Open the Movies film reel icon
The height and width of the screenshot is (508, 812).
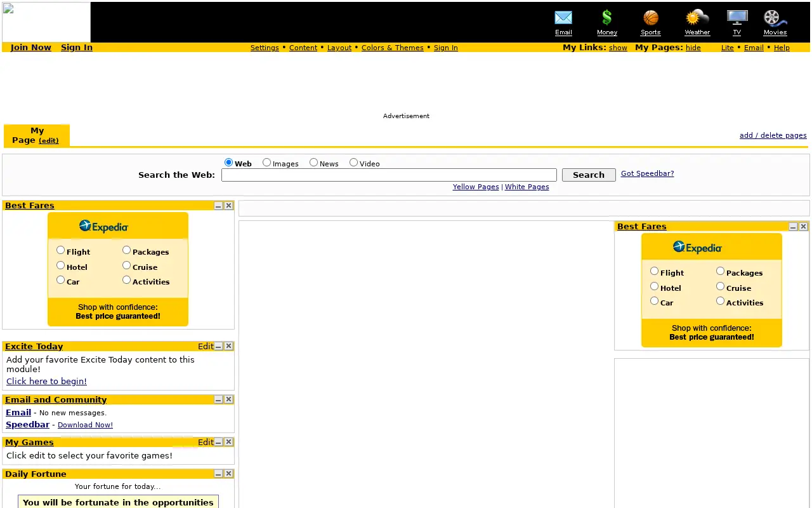(x=775, y=18)
